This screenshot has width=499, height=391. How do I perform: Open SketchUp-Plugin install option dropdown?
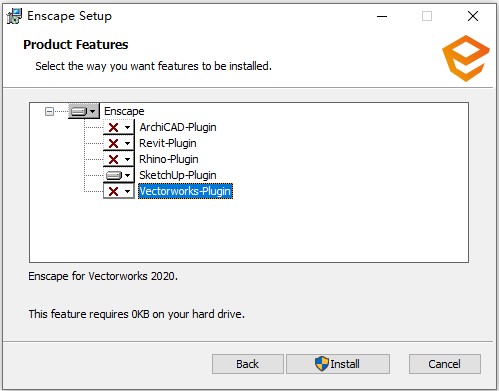[x=119, y=175]
